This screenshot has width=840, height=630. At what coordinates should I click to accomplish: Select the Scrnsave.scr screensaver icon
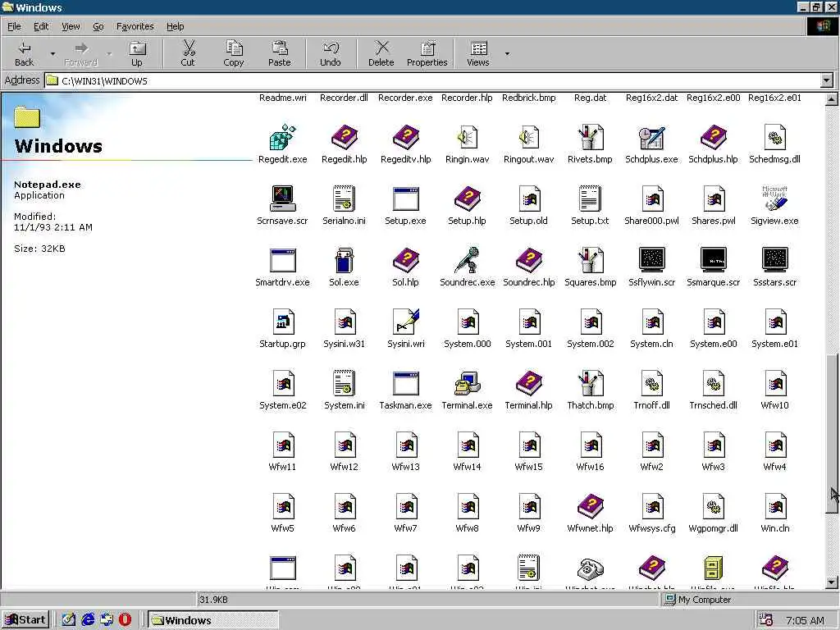coord(282,199)
